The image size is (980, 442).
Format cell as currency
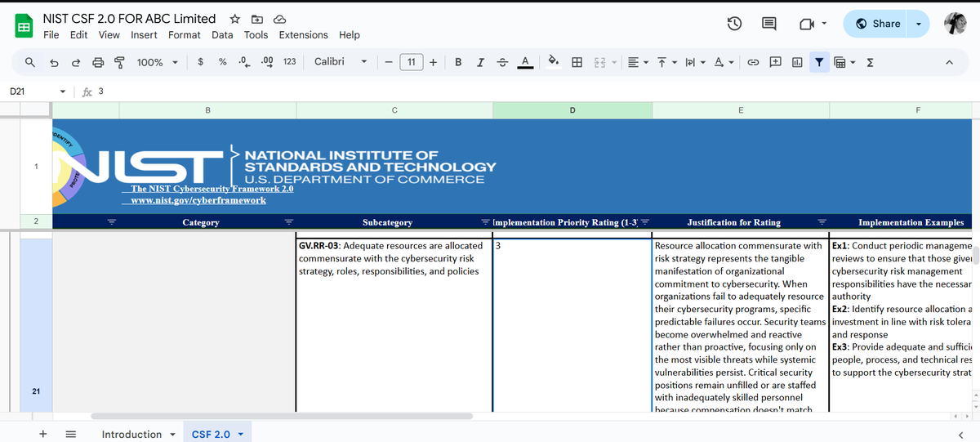coord(201,62)
